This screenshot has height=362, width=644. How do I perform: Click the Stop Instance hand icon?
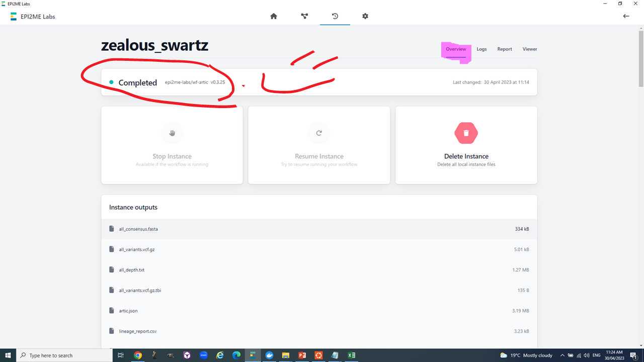tap(172, 133)
